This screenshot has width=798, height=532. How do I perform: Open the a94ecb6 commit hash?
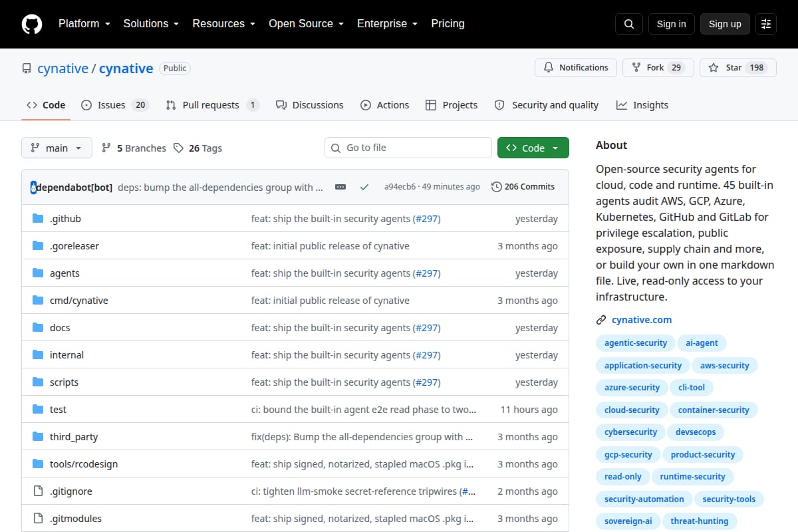point(400,187)
